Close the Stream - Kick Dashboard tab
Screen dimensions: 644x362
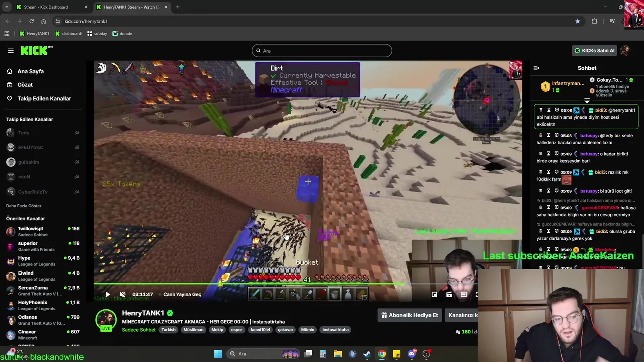[x=86, y=7]
